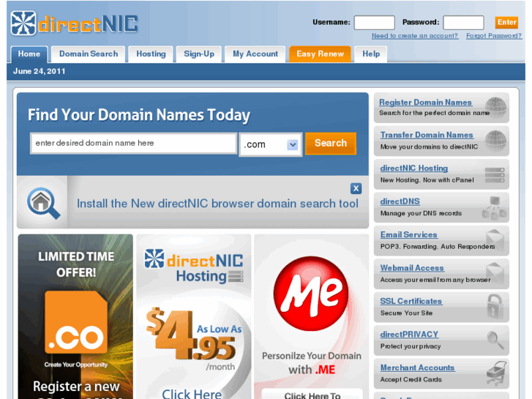The width and height of the screenshot is (532, 399).
Task: Open the directDNS link
Action: [400, 201]
